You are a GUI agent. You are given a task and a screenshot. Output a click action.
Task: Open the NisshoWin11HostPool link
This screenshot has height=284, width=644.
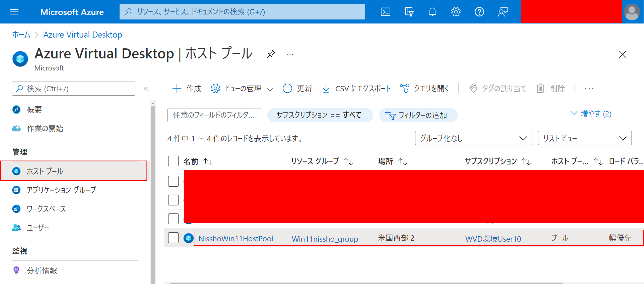tap(236, 238)
